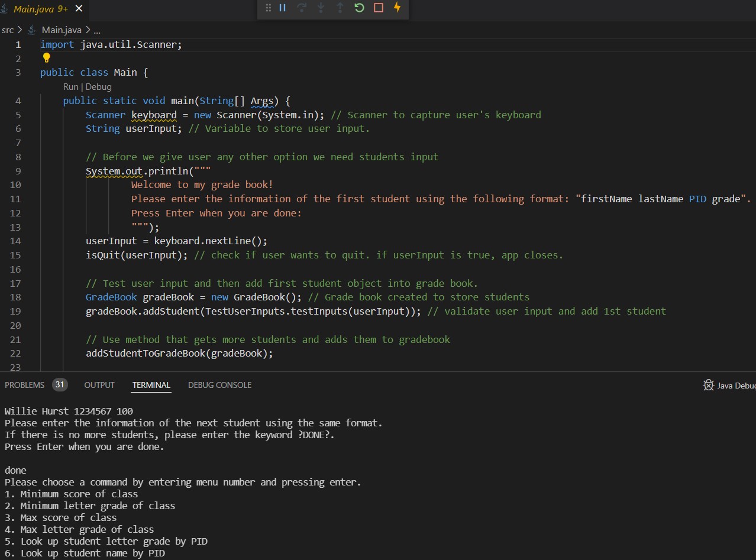
Task: Pause the running debug session
Action: point(282,8)
